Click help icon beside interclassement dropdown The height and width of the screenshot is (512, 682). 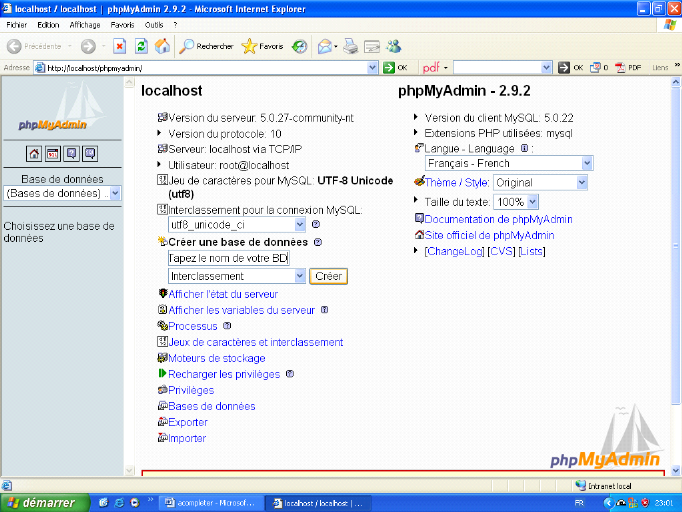pos(316,224)
